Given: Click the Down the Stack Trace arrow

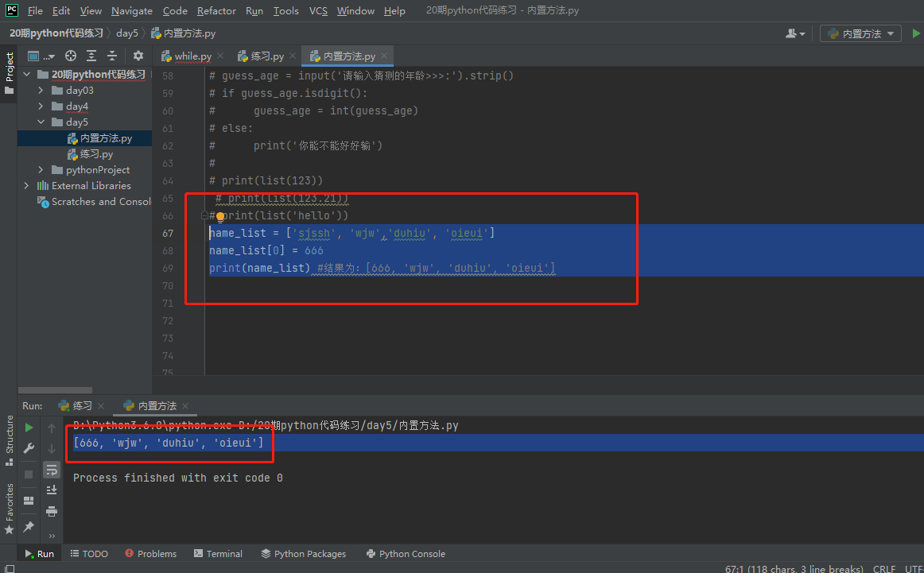Looking at the screenshot, I should (52, 448).
